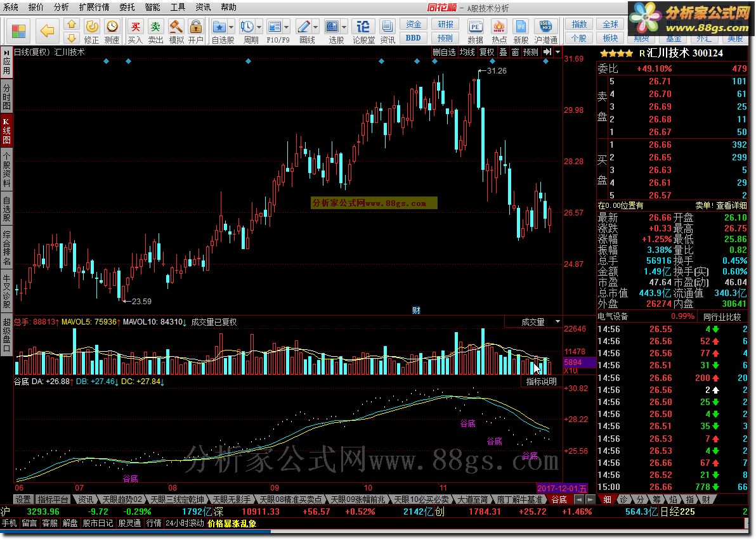
Task: Open the 工具 menu
Action: point(178,7)
